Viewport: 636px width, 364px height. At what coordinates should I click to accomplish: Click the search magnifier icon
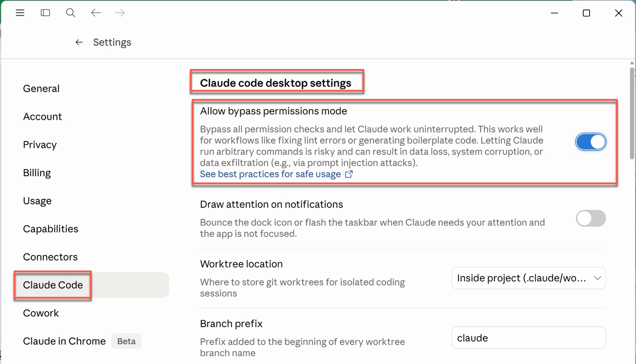tap(70, 13)
